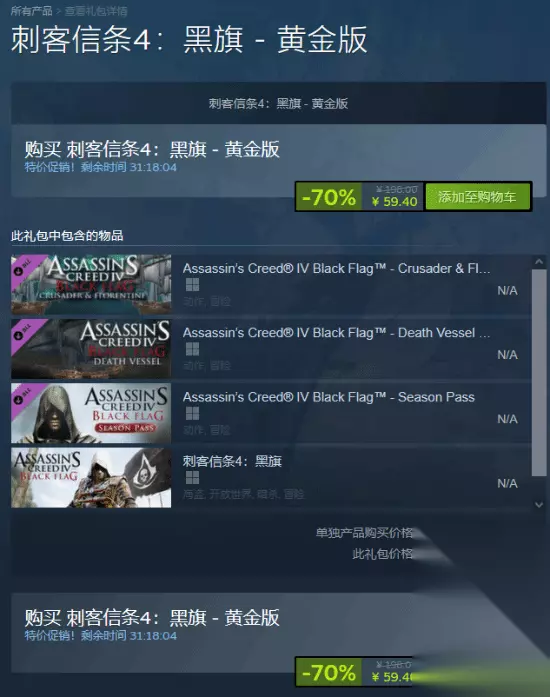The image size is (550, 697).
Task: Click DLC badge on Death Vessel thumbnail
Action: coord(24,331)
